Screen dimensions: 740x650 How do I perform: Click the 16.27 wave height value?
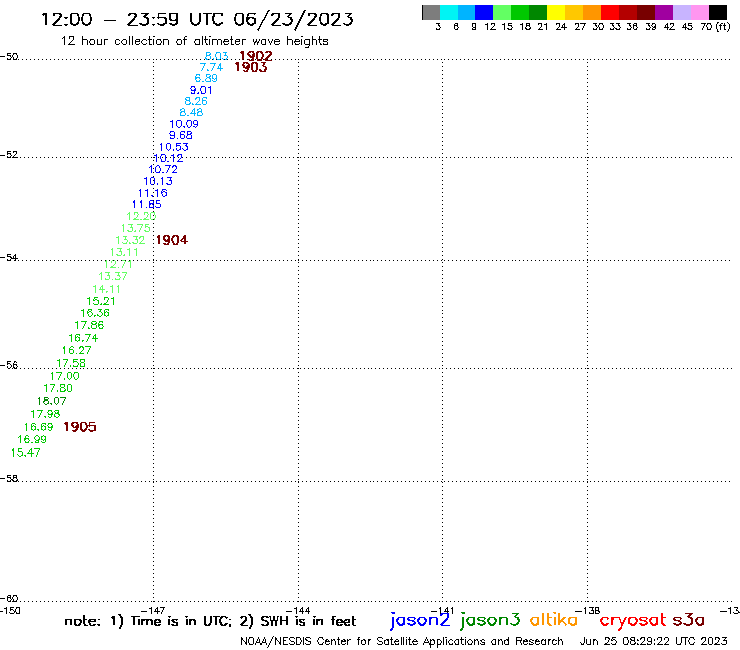click(x=76, y=350)
